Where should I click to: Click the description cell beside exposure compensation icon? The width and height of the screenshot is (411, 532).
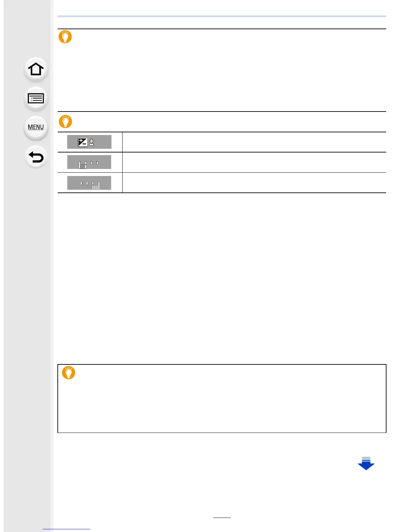click(x=254, y=142)
